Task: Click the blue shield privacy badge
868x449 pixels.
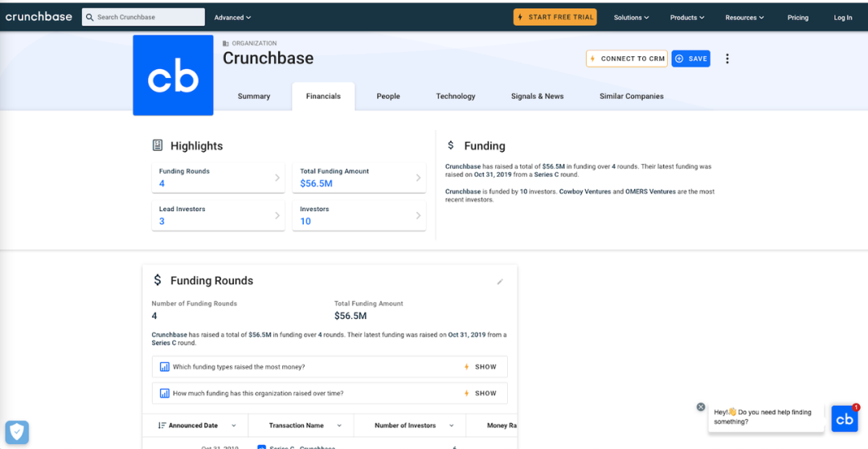Action: 17,432
